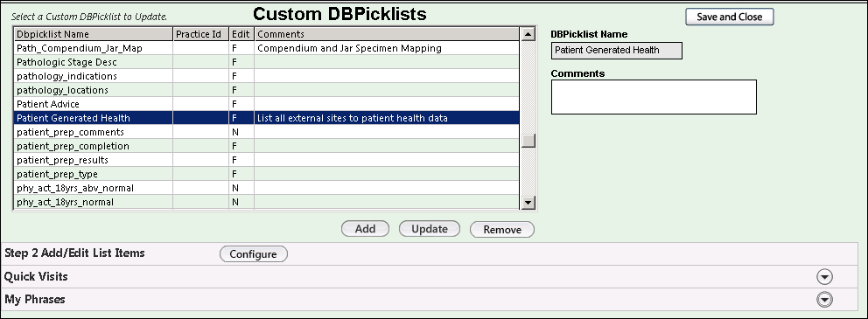
Task: Click the list scrollbar down arrow
Action: [528, 203]
